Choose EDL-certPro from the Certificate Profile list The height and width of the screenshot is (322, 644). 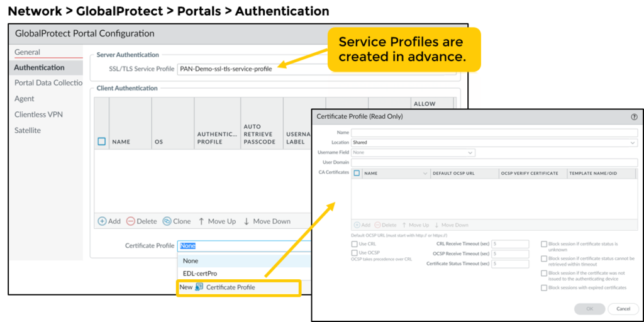click(245, 274)
